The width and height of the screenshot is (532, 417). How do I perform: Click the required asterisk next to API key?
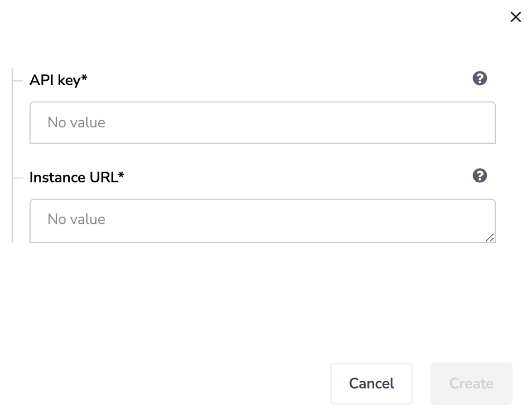[84, 78]
